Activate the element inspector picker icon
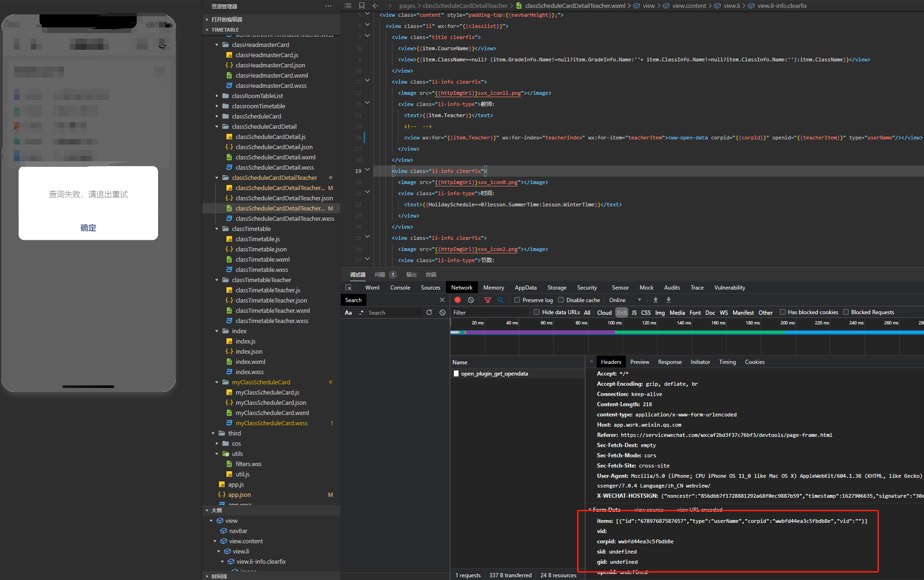 [348, 288]
